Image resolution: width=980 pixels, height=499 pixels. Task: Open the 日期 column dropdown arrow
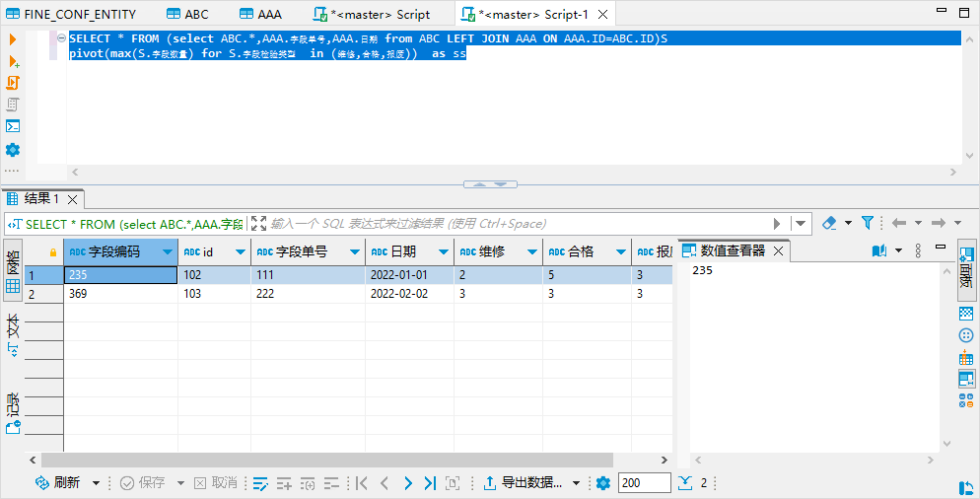[444, 252]
